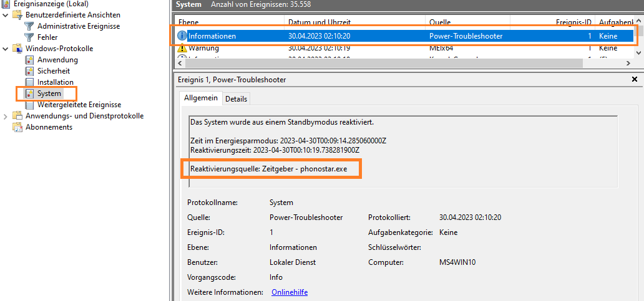Click the 'Ereignis 1, Power-Troubleshooter' pane title
Image resolution: width=644 pixels, height=301 pixels.
click(232, 80)
